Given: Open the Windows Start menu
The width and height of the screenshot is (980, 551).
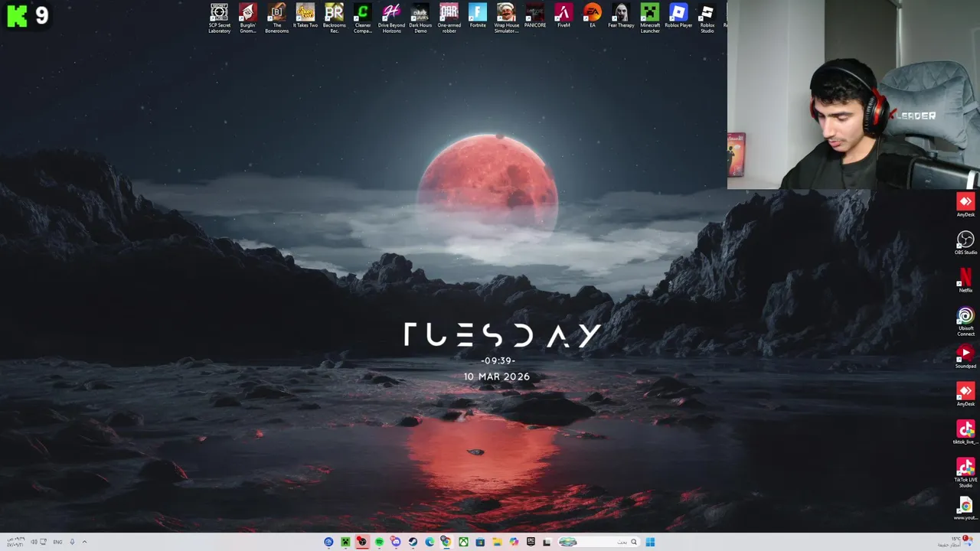Looking at the screenshot, I should point(650,542).
